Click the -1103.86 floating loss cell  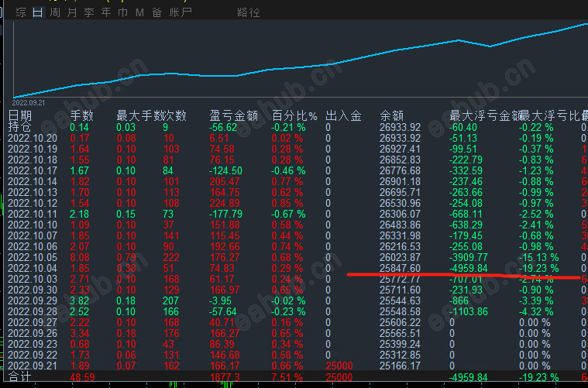click(x=469, y=311)
